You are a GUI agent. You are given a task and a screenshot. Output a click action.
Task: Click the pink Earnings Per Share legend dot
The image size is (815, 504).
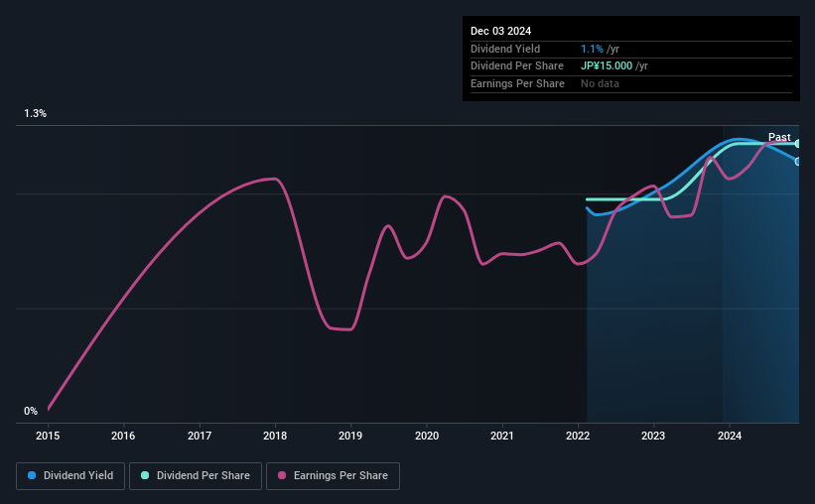coord(282,475)
